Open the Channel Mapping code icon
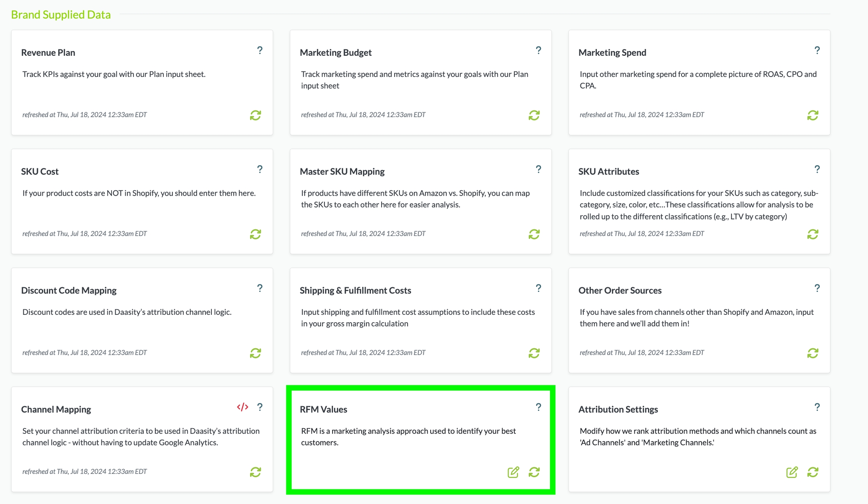This screenshot has height=504, width=868. pos(243,407)
